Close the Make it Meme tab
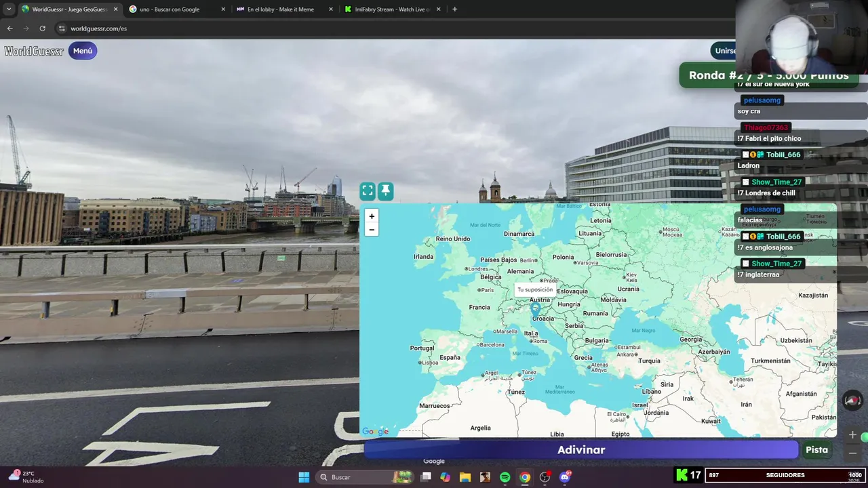Viewport: 868px width, 488px height. pyautogui.click(x=331, y=9)
